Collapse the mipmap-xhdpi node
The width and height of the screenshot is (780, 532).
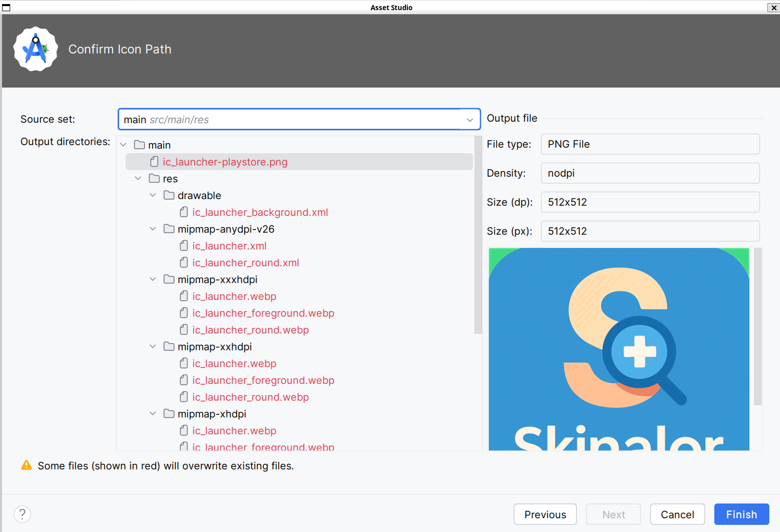pos(153,414)
